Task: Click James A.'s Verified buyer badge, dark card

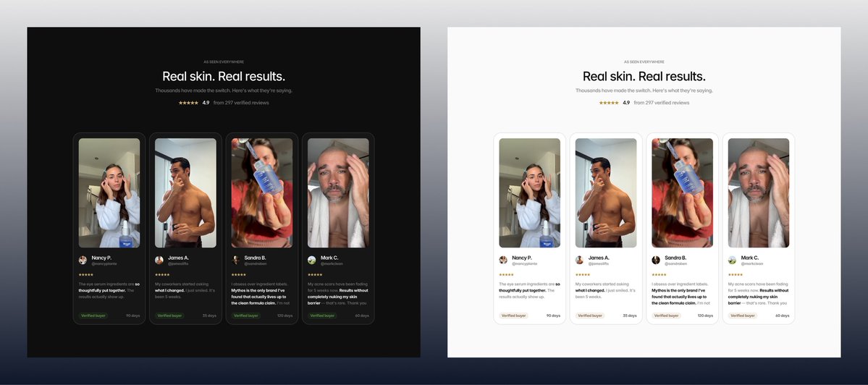Action: click(x=169, y=316)
